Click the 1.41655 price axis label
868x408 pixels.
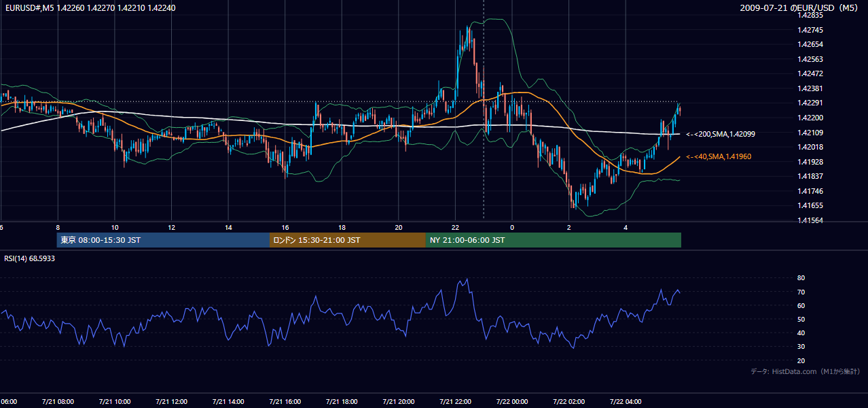tap(811, 205)
